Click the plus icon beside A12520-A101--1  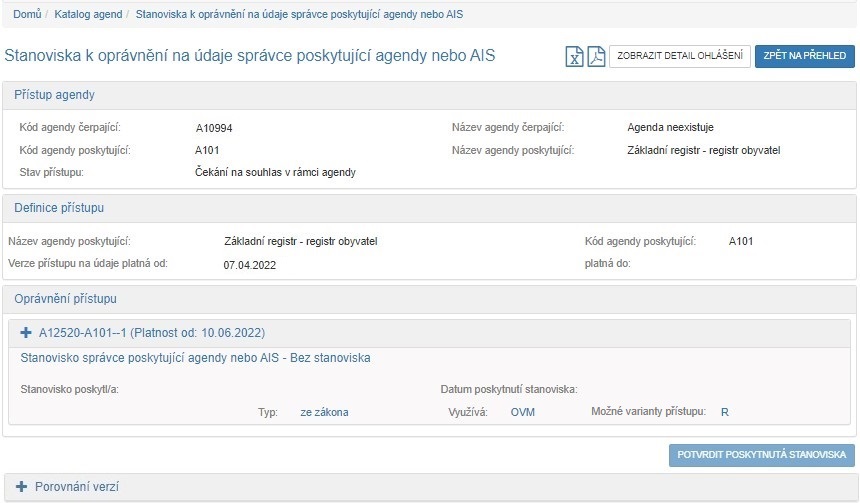27,332
